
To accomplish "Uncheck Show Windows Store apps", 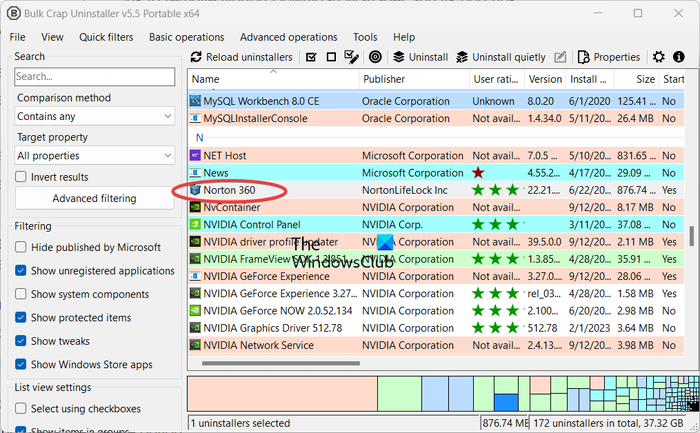I will (x=22, y=365).
